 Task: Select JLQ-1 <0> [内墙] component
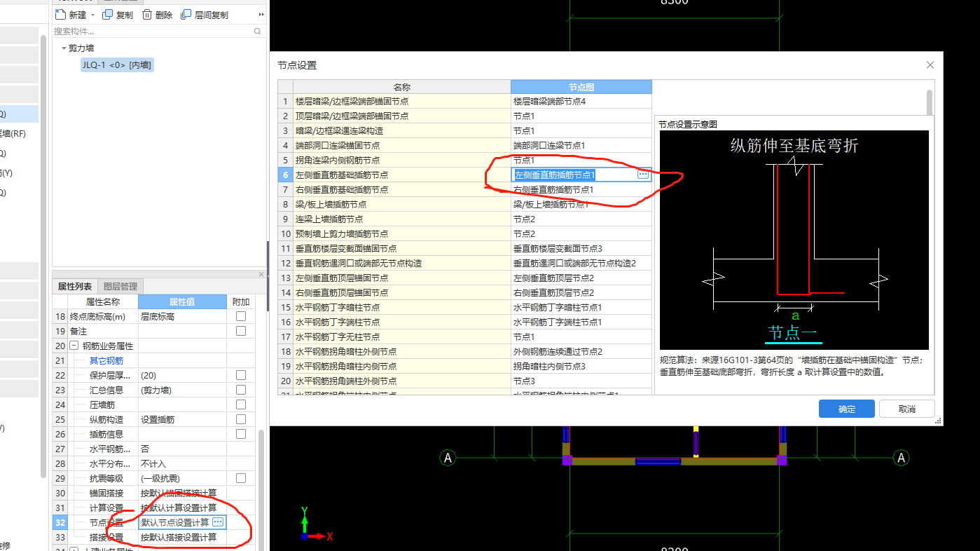tap(117, 65)
